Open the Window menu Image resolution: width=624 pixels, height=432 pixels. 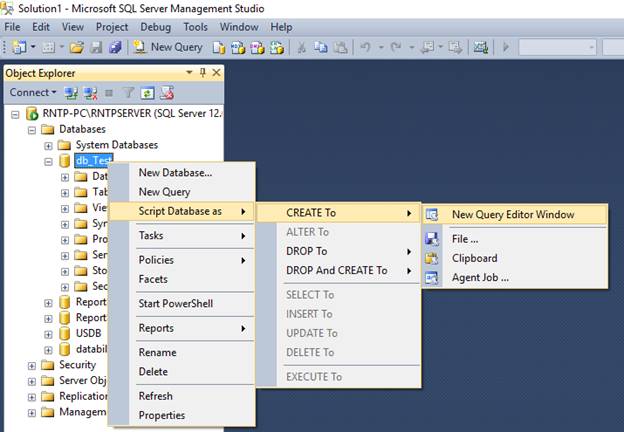pyautogui.click(x=239, y=27)
